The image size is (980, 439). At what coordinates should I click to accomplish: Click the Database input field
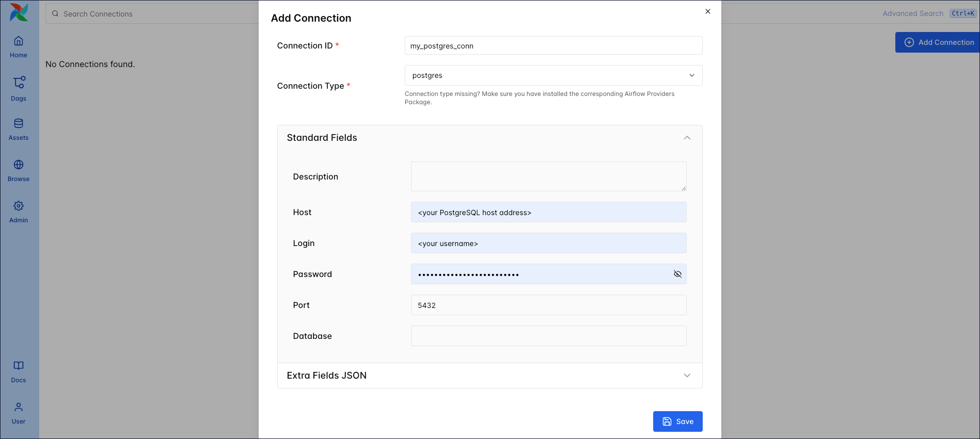click(548, 336)
